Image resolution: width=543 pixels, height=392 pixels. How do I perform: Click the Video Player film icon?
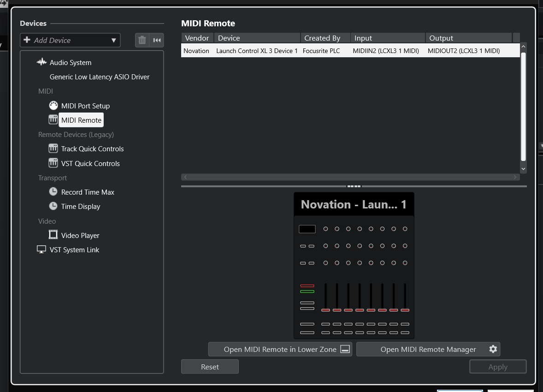click(53, 235)
